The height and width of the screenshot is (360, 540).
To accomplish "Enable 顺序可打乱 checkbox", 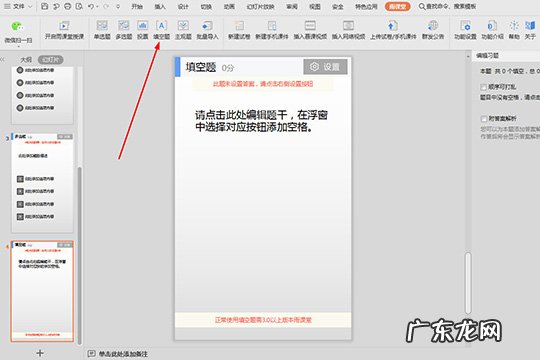I will (x=484, y=87).
